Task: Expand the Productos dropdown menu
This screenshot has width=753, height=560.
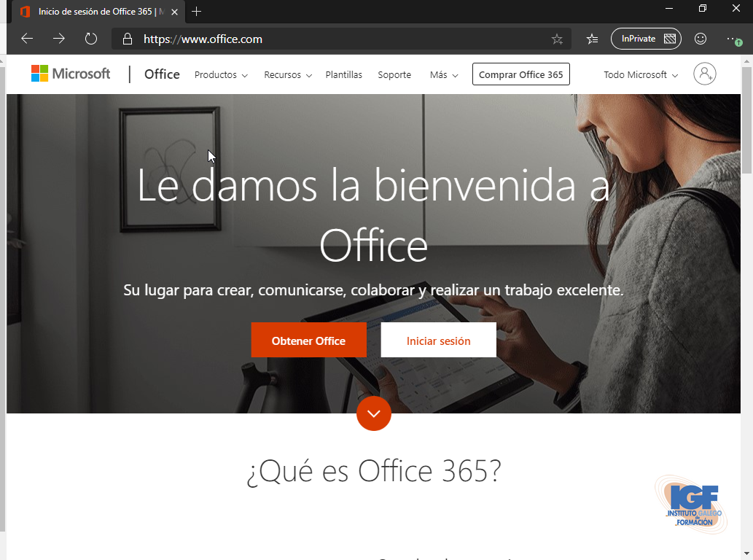Action: coord(221,75)
